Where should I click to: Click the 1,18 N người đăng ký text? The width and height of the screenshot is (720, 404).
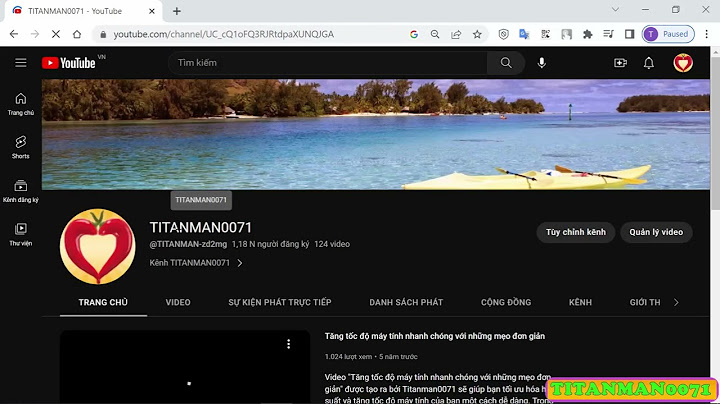(x=270, y=244)
